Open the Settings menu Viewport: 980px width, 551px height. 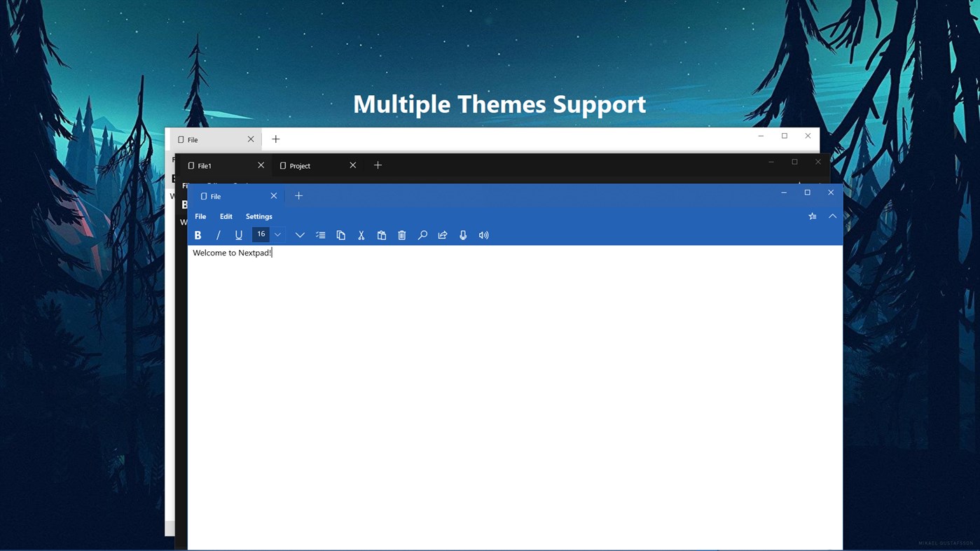click(258, 216)
